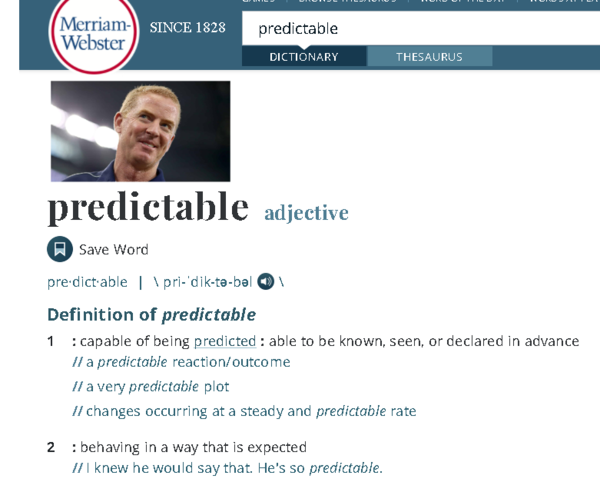Click the 'SINCE 1828' tagline
This screenshot has width=600, height=492.
coord(188,28)
